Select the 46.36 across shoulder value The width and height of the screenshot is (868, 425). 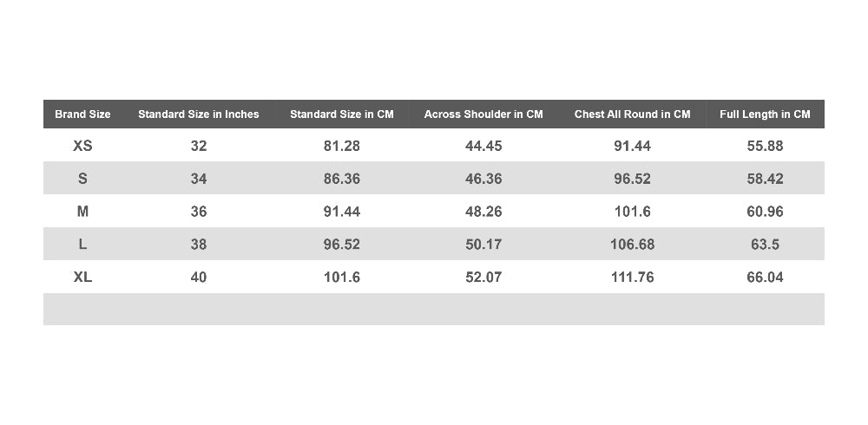tap(483, 178)
